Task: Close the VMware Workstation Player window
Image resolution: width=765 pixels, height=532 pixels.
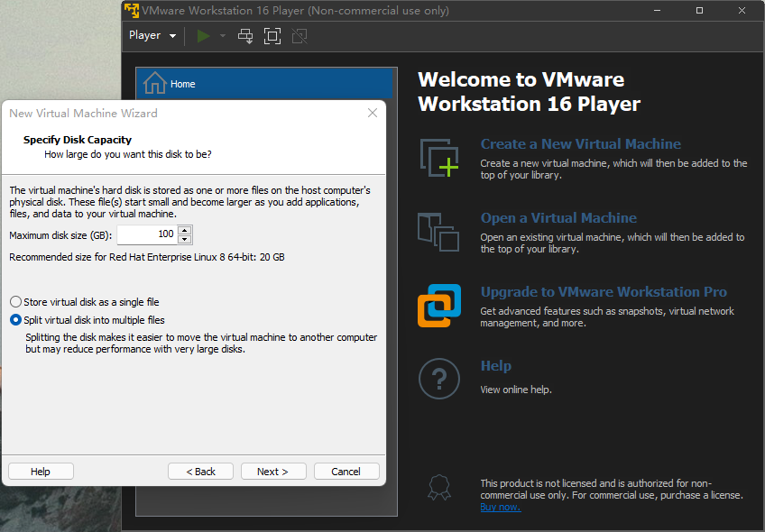Action: tap(742, 10)
